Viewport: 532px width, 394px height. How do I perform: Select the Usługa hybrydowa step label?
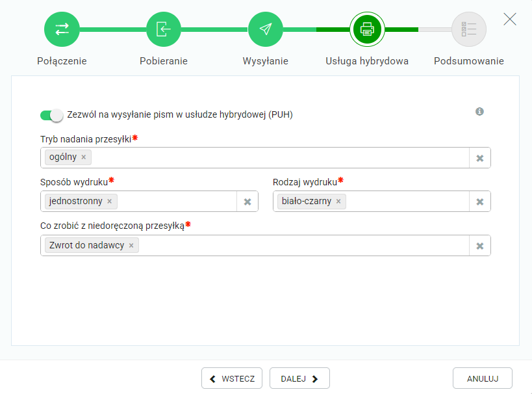click(x=367, y=61)
